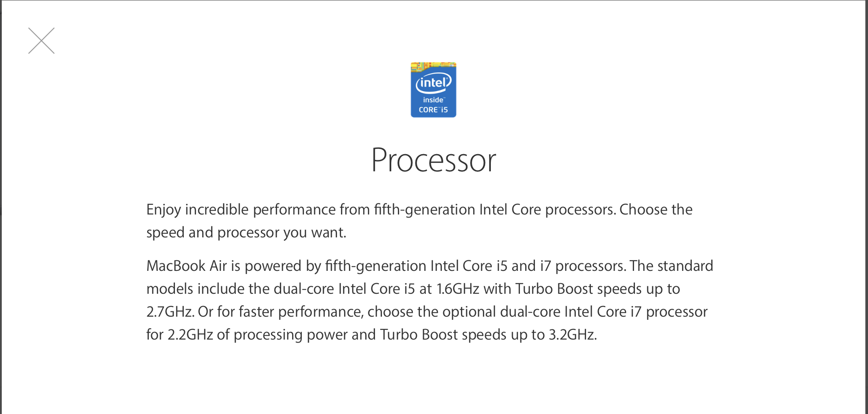Click the 'Processor' heading
The width and height of the screenshot is (868, 414).
pyautogui.click(x=434, y=160)
